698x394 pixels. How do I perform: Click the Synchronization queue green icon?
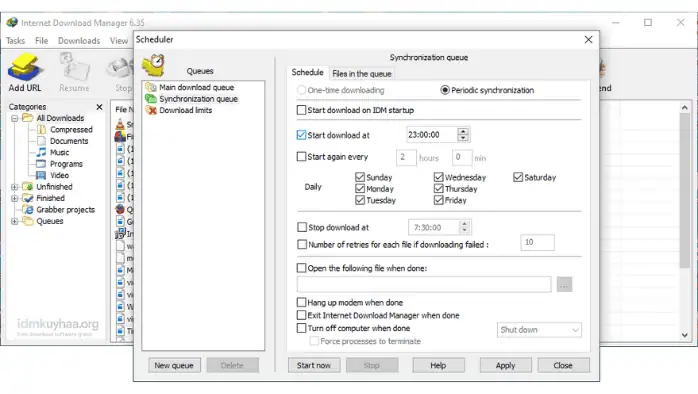coord(151,99)
